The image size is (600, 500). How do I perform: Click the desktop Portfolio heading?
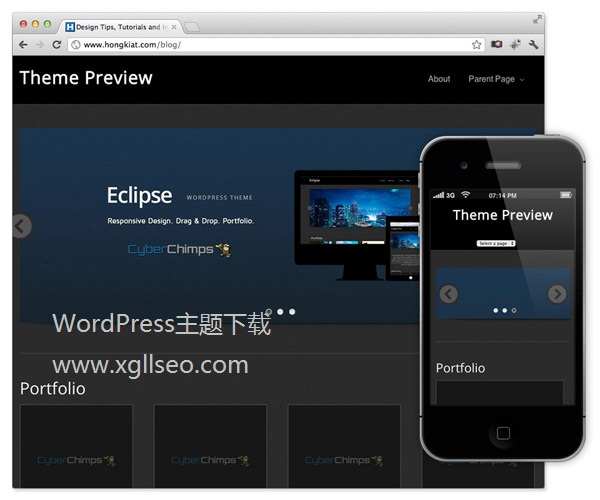click(53, 389)
